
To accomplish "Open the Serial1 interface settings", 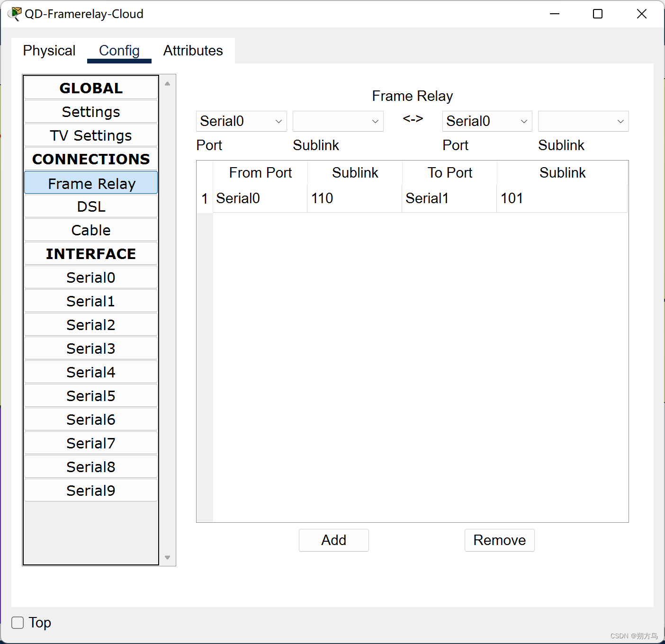I will 91,301.
